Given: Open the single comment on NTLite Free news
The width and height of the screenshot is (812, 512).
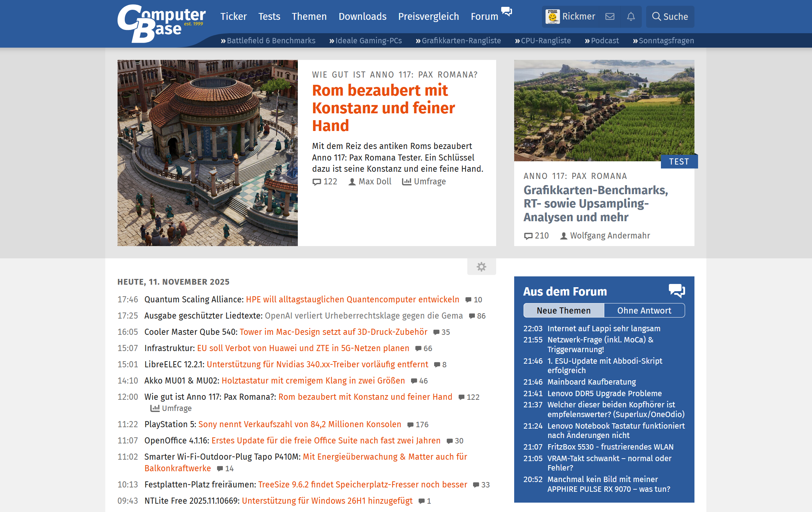Looking at the screenshot, I should (x=425, y=501).
